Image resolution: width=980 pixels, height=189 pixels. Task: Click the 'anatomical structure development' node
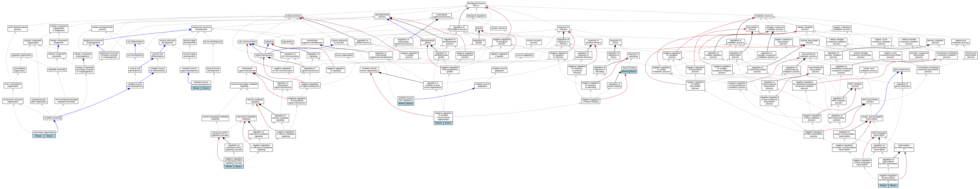201,28
